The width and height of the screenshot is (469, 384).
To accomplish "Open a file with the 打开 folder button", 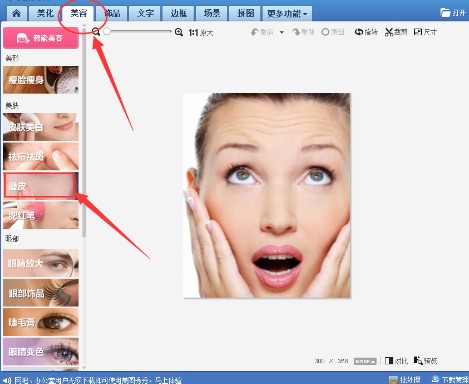I will click(x=452, y=13).
